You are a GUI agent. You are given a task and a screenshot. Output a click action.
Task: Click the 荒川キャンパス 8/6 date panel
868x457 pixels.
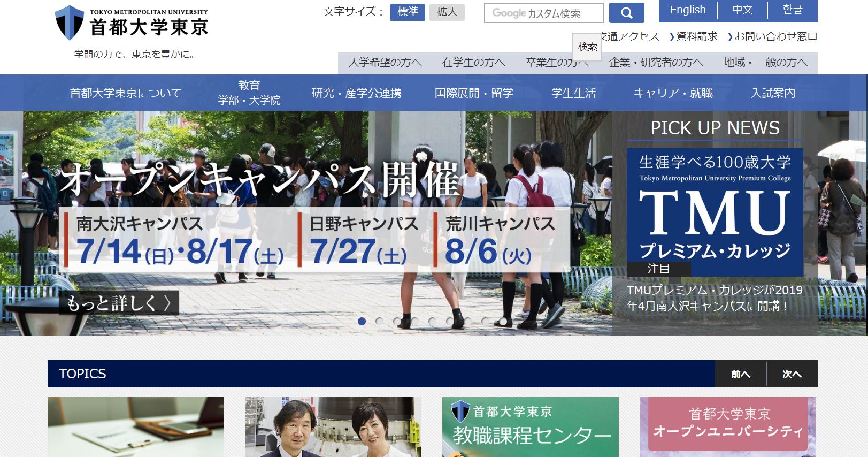(495, 240)
